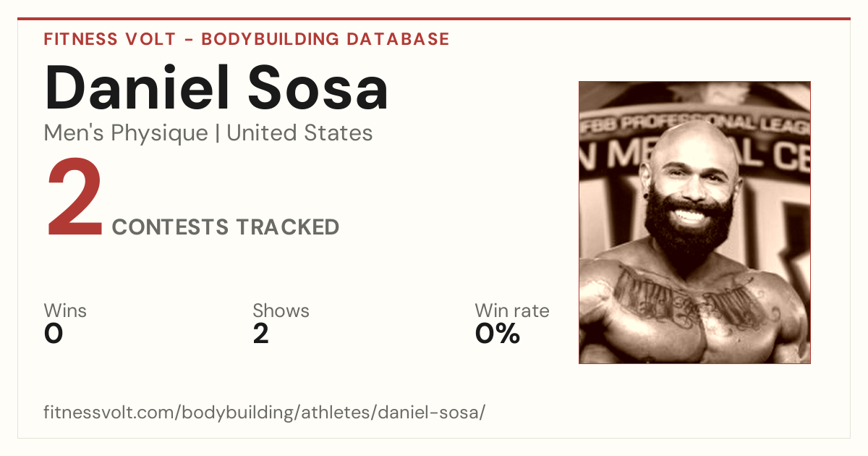Select the United States country label

tap(299, 133)
